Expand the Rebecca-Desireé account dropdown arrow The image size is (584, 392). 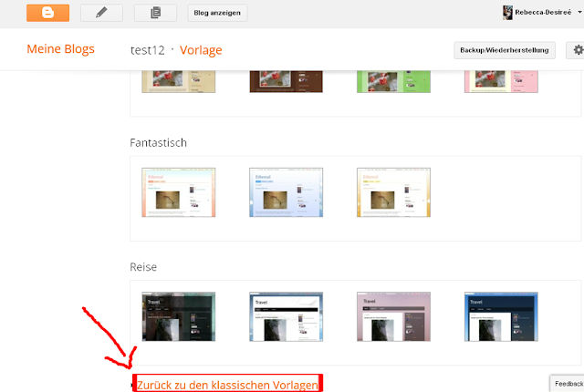[x=579, y=12]
